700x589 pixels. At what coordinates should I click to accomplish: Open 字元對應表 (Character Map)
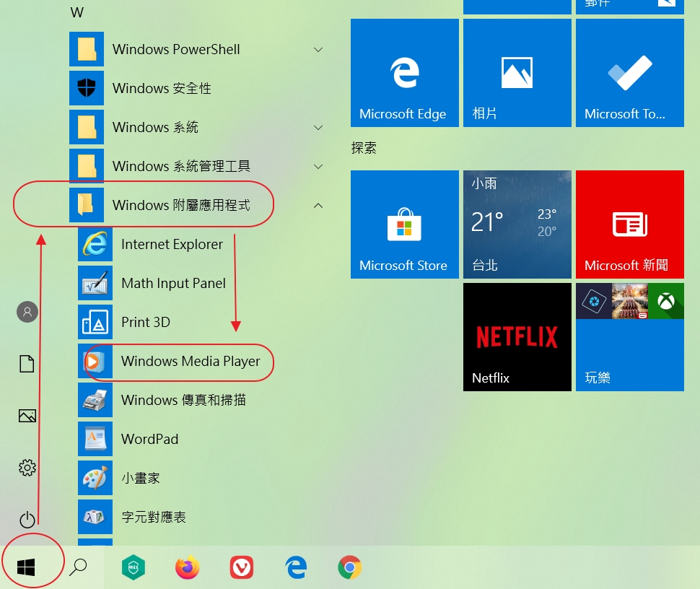pos(154,517)
